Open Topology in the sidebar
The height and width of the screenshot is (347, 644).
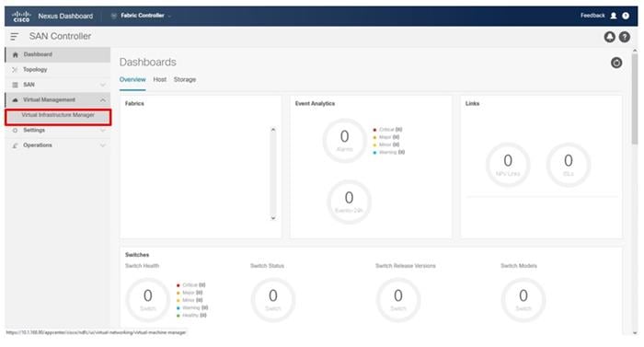58,69
